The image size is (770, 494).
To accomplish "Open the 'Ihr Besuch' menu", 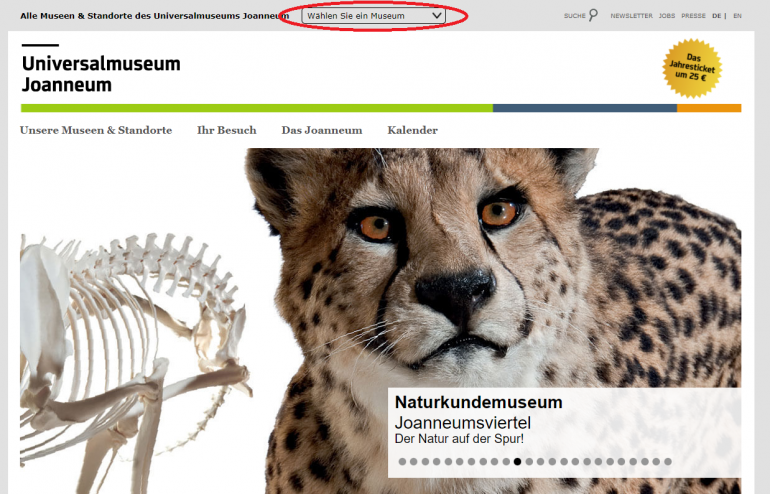I will coord(226,130).
